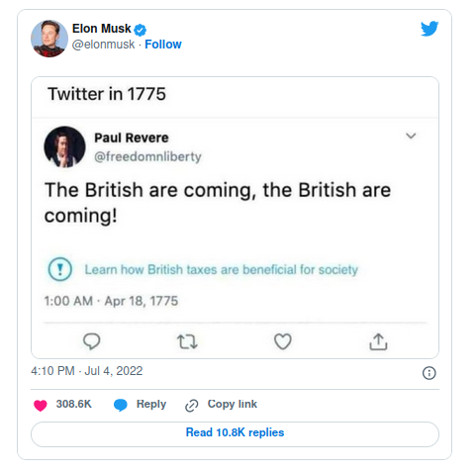
Task: Click the retweet arrows icon
Action: (x=187, y=341)
